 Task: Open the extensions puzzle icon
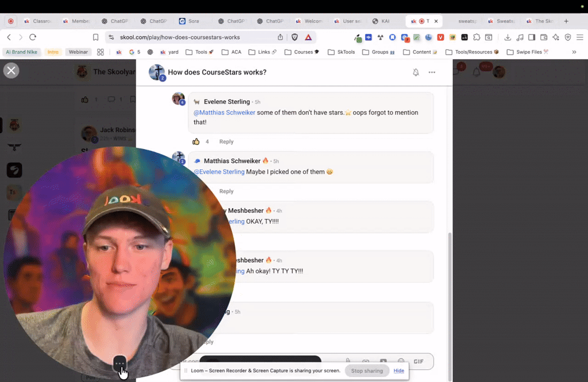point(477,37)
